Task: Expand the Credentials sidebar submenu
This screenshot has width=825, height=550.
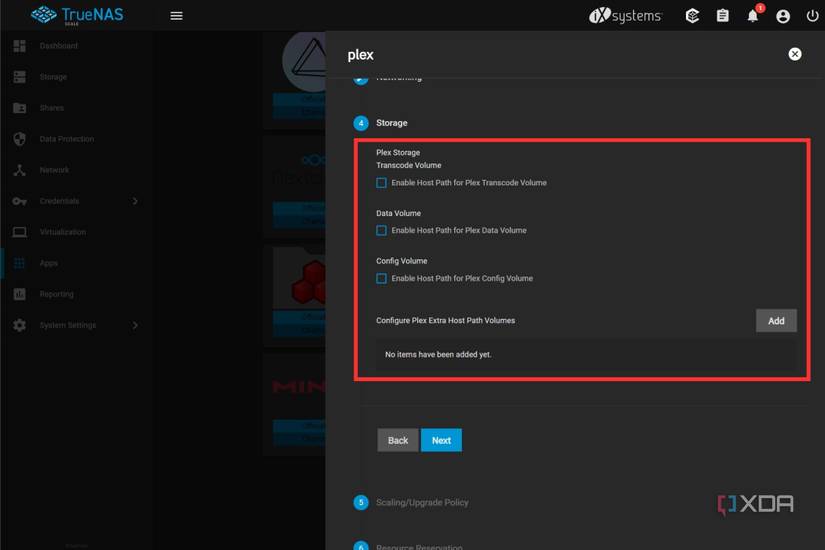Action: tap(135, 201)
